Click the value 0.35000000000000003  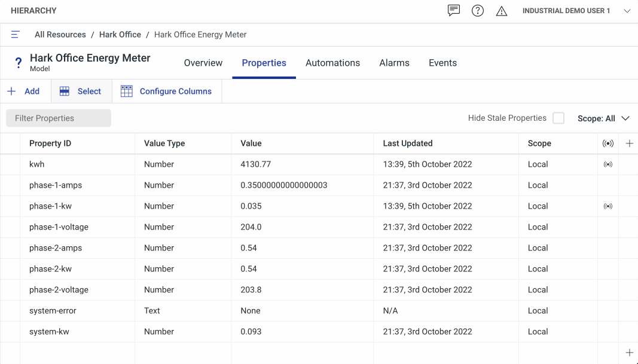point(284,185)
